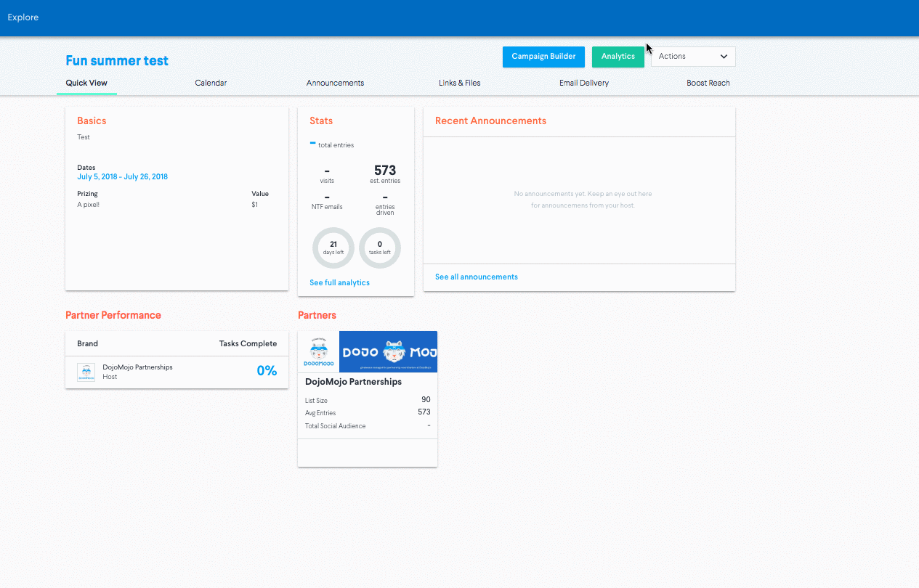Click the Brand column header
Viewport: 919px width, 588px height.
pyautogui.click(x=87, y=343)
